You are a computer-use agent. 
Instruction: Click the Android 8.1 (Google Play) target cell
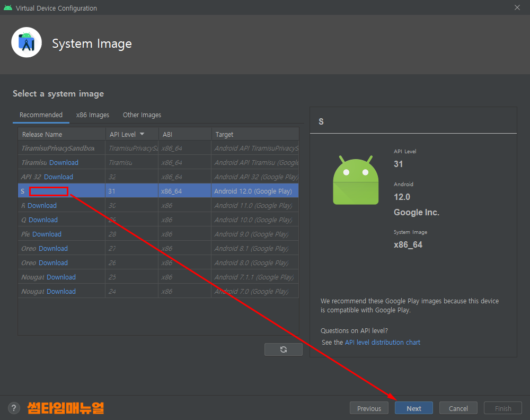click(255, 249)
